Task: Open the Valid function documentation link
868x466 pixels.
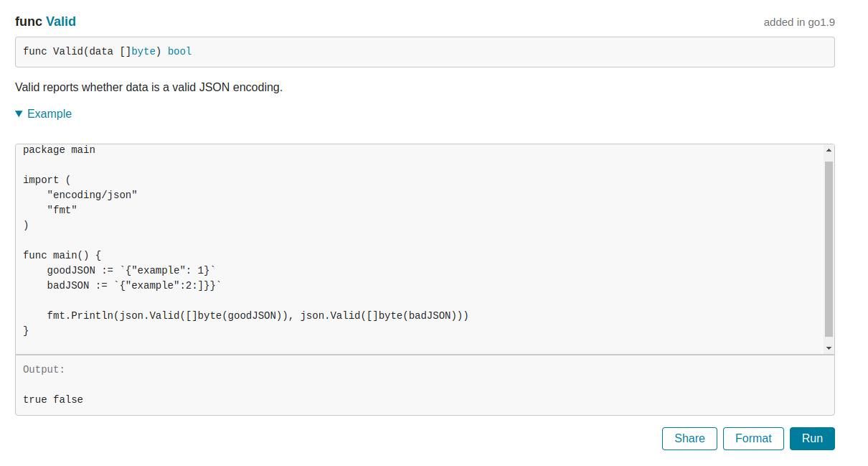Action: pos(60,22)
